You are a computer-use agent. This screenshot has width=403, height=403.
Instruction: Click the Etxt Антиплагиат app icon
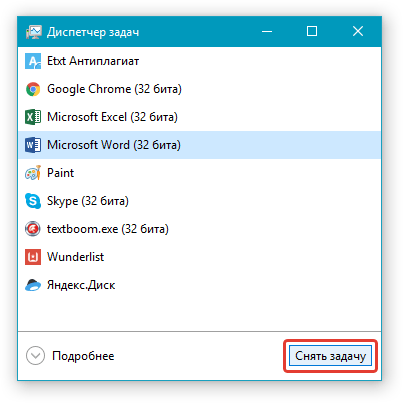(x=33, y=61)
